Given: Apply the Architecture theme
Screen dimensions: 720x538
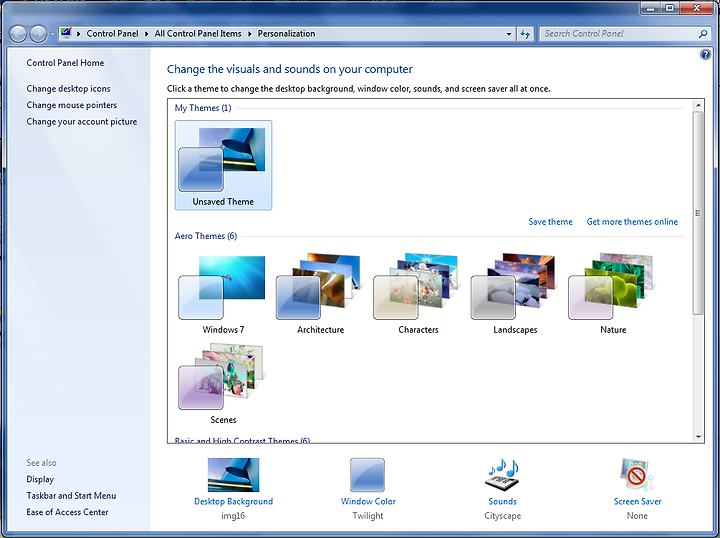Looking at the screenshot, I should coord(321,294).
